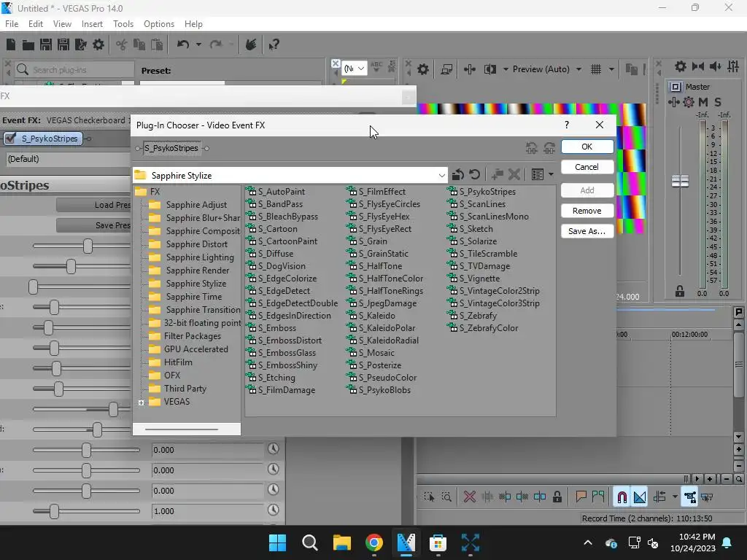747x560 pixels.
Task: Click the Save icon in toolbar
Action: click(x=46, y=44)
